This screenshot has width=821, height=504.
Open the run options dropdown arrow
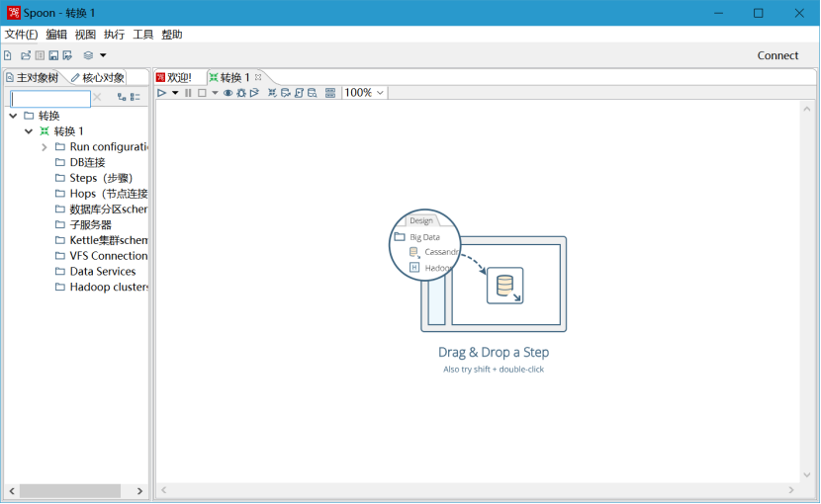[175, 93]
